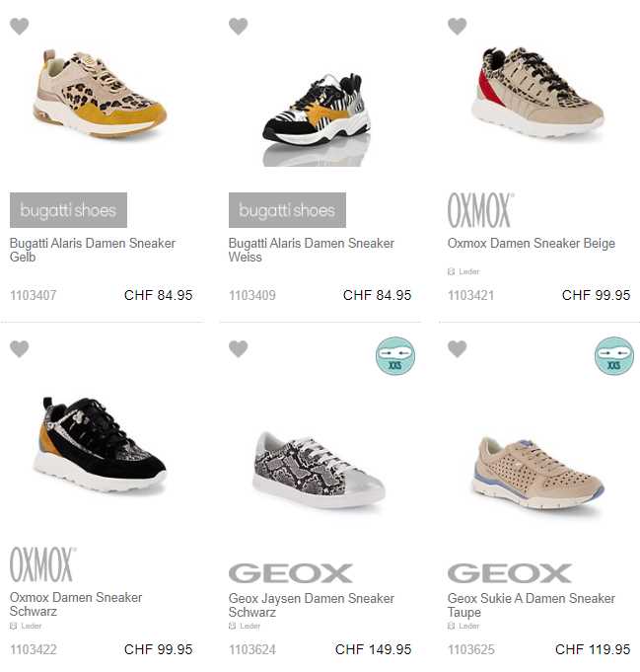Click XXS insole badge on Geox Jaysen
The image size is (640, 672).
pos(395,356)
